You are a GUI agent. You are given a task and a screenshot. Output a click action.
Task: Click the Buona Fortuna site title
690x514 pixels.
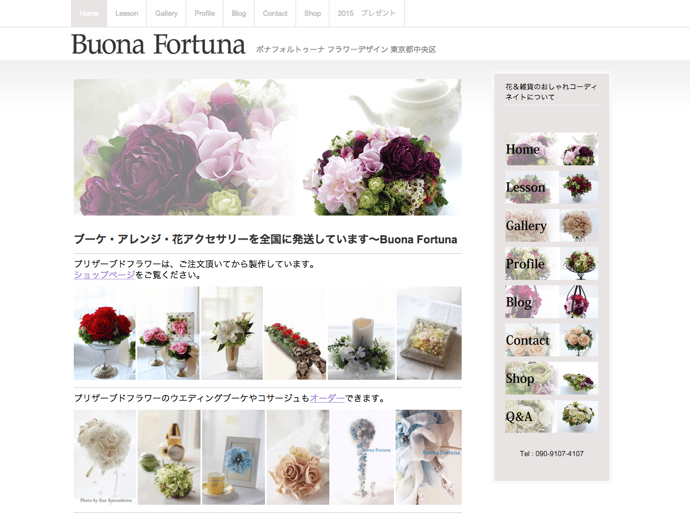pyautogui.click(x=158, y=44)
